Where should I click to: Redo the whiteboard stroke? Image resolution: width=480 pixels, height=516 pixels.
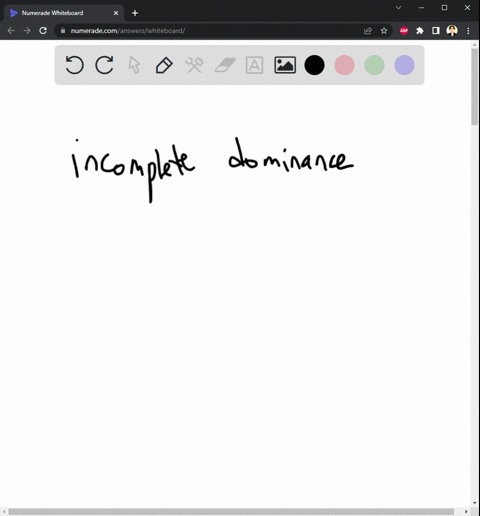coord(104,65)
